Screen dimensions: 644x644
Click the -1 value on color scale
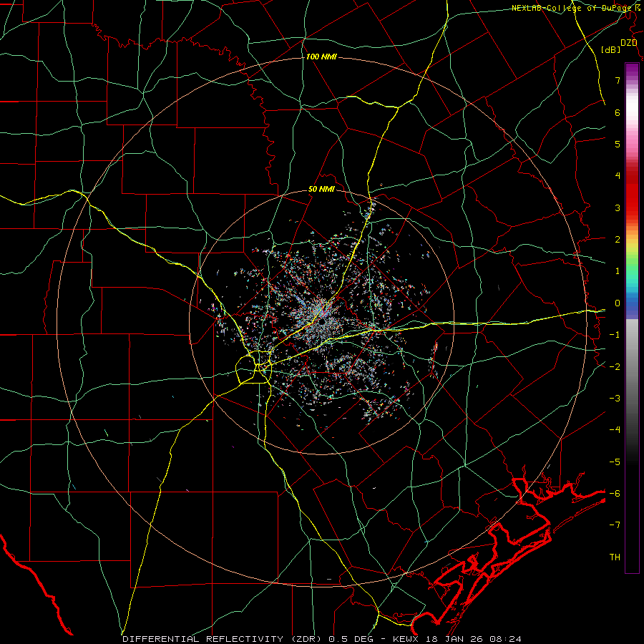click(615, 335)
